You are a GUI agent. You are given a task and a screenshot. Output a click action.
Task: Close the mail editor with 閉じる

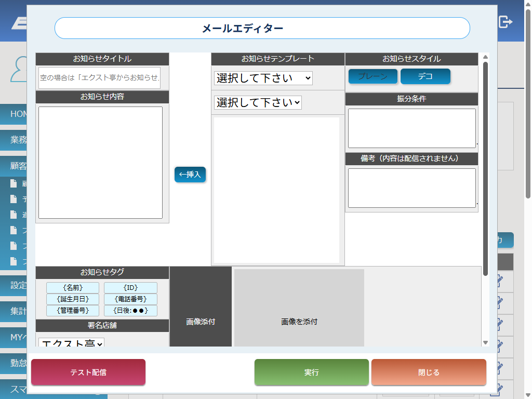coord(429,373)
